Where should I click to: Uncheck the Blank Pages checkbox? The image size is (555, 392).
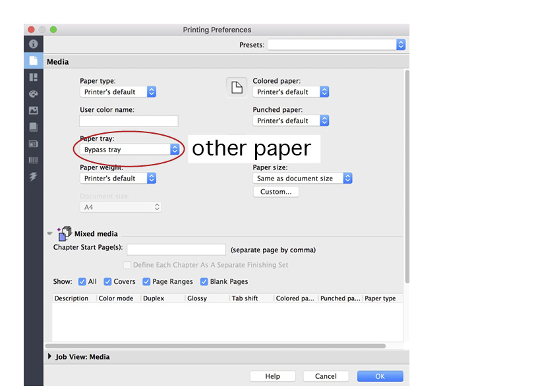204,281
